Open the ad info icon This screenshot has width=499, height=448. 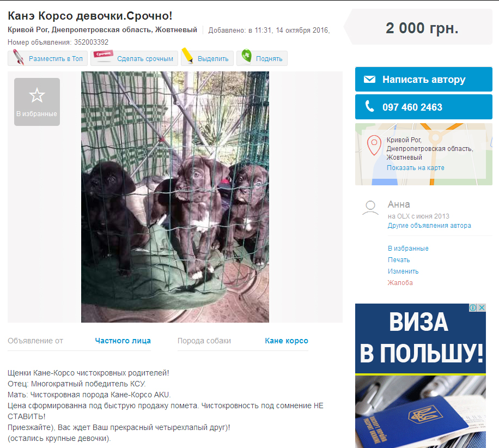[x=473, y=307]
